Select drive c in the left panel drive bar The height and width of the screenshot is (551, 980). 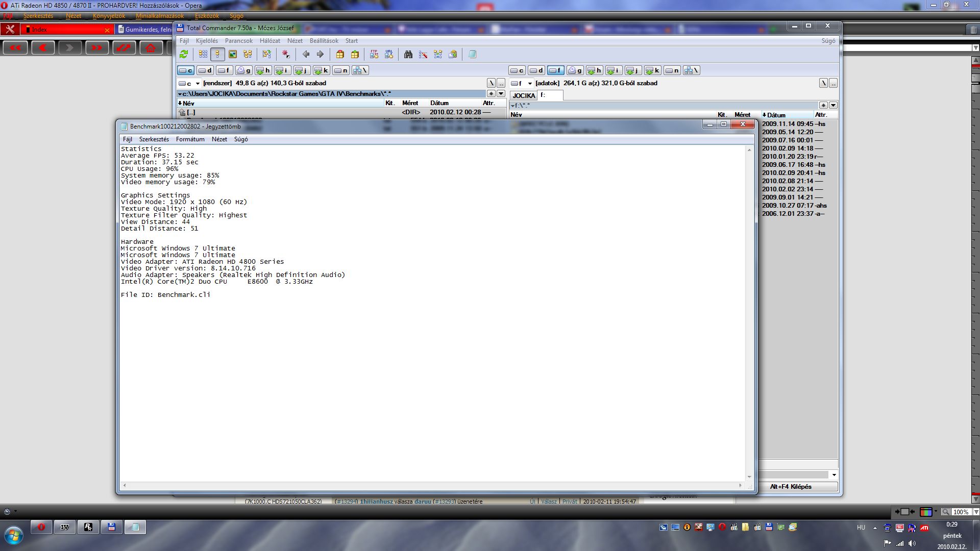[186, 70]
